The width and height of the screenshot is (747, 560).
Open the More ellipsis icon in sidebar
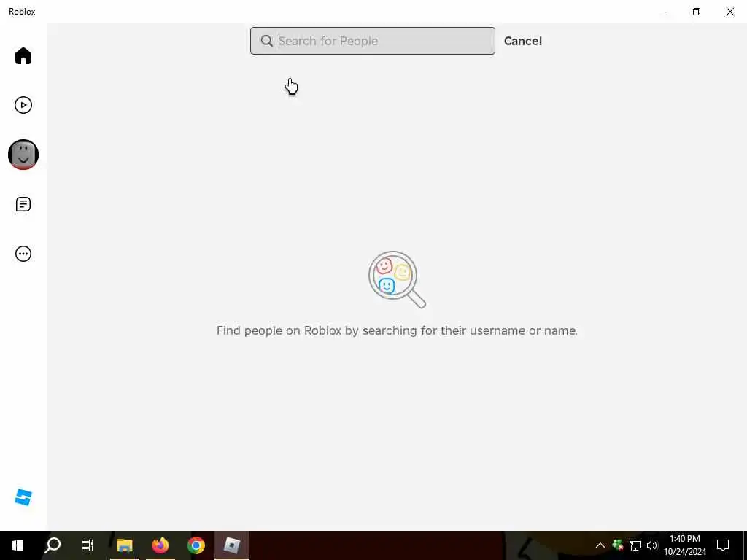(x=23, y=254)
